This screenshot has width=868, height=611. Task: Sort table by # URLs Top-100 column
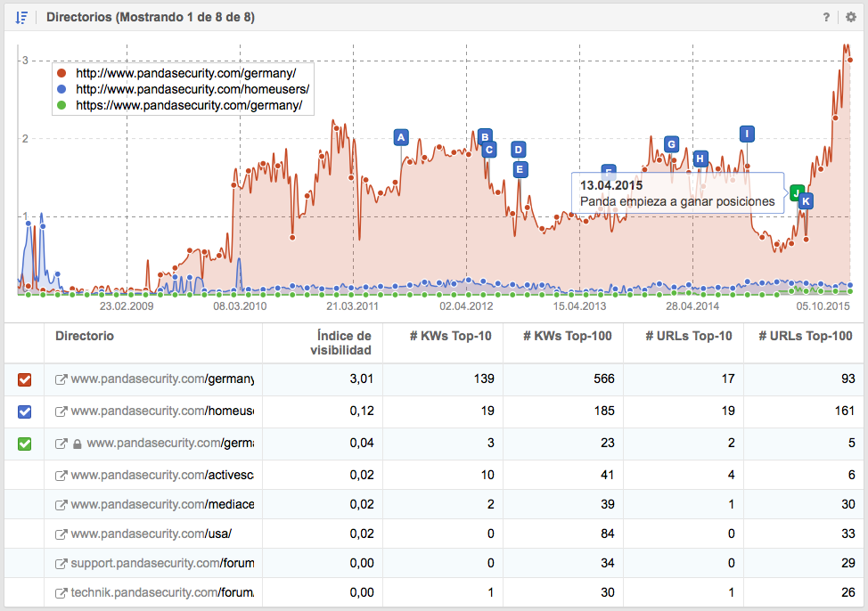point(805,336)
